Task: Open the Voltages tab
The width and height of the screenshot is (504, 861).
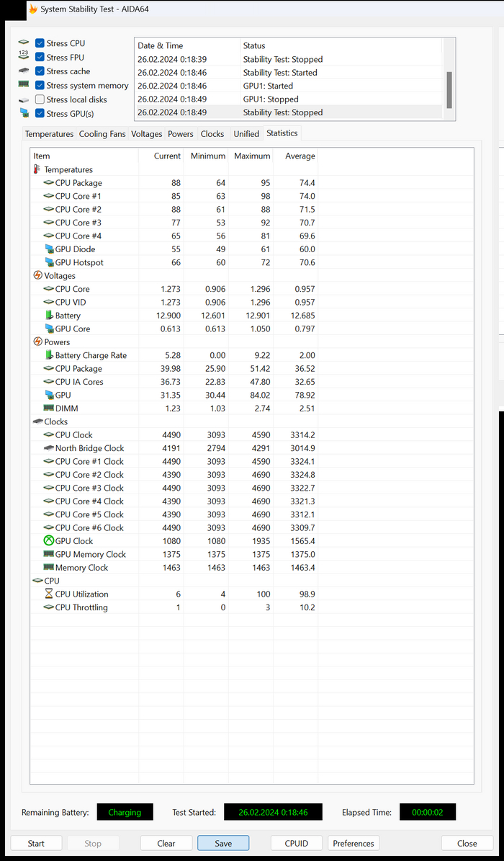Action: 147,134
